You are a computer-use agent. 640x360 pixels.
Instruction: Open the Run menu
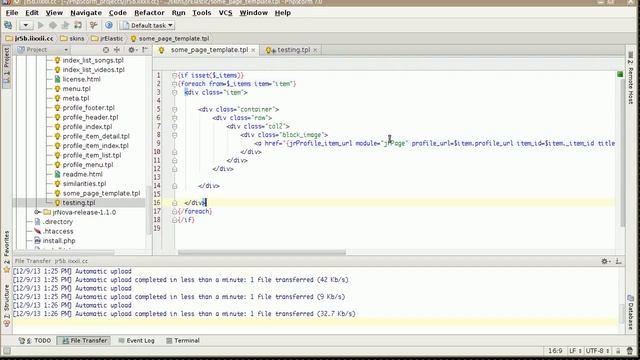coord(178,13)
